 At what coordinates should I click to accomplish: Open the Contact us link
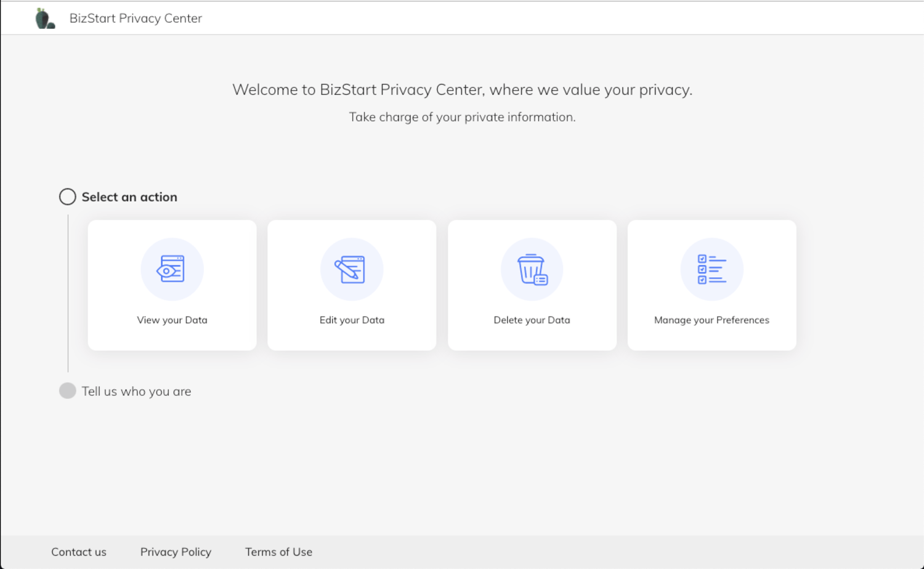coord(79,552)
